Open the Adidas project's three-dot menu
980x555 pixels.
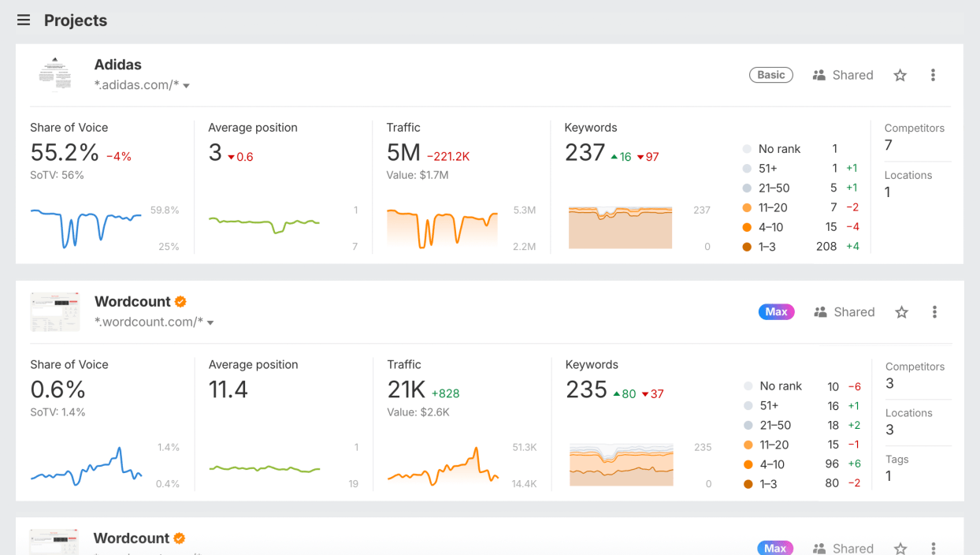(933, 76)
